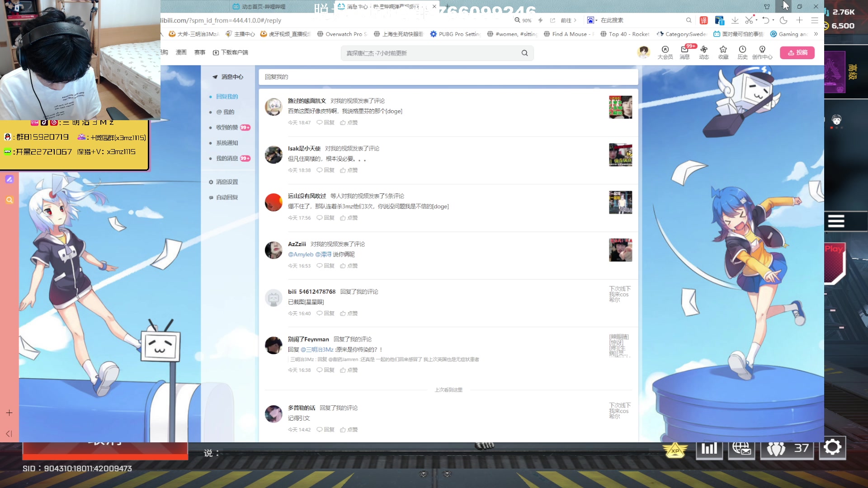868x488 pixels.
Task: Click the game globe mail icon
Action: point(741,448)
